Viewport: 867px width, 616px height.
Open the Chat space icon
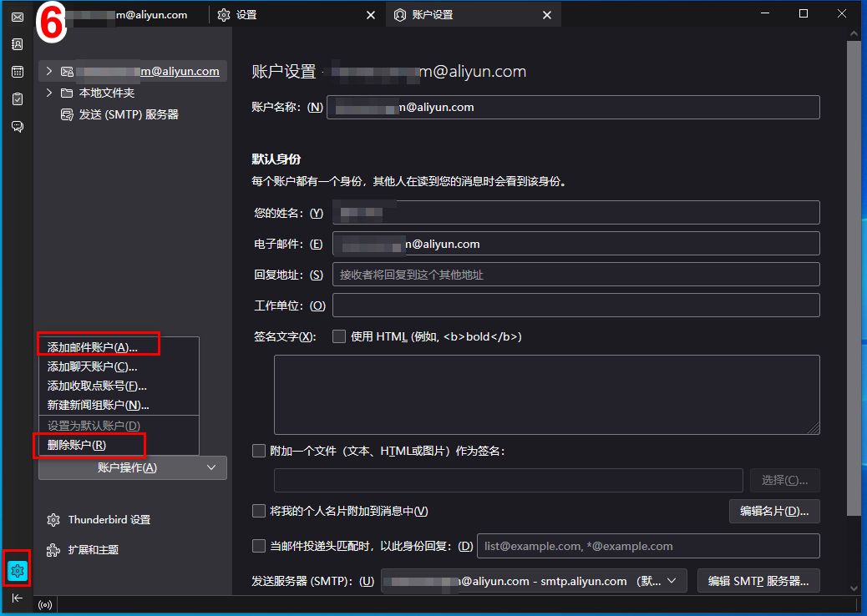18,127
